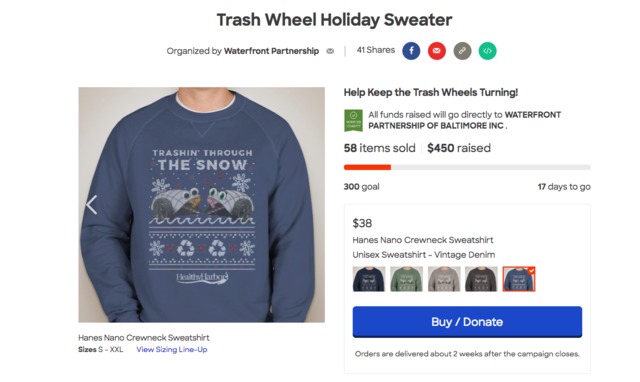Pick the black sweater color thumbnail
The width and height of the screenshot is (640, 382).
(481, 279)
